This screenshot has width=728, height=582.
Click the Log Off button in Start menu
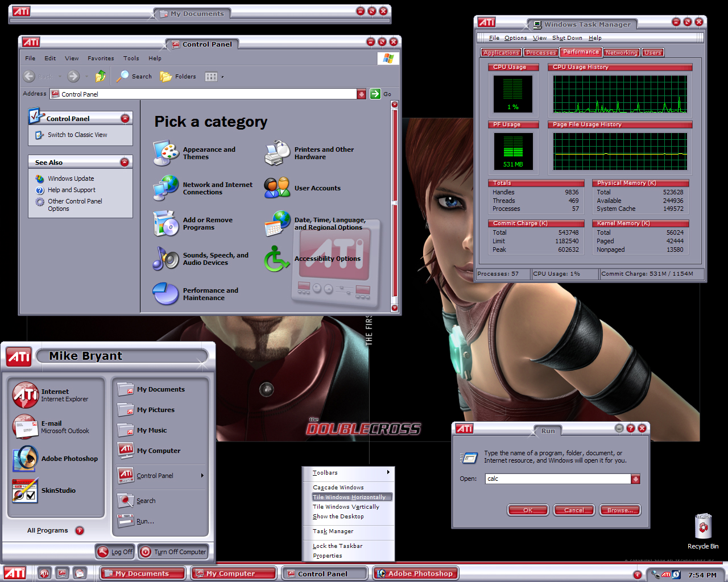click(115, 551)
